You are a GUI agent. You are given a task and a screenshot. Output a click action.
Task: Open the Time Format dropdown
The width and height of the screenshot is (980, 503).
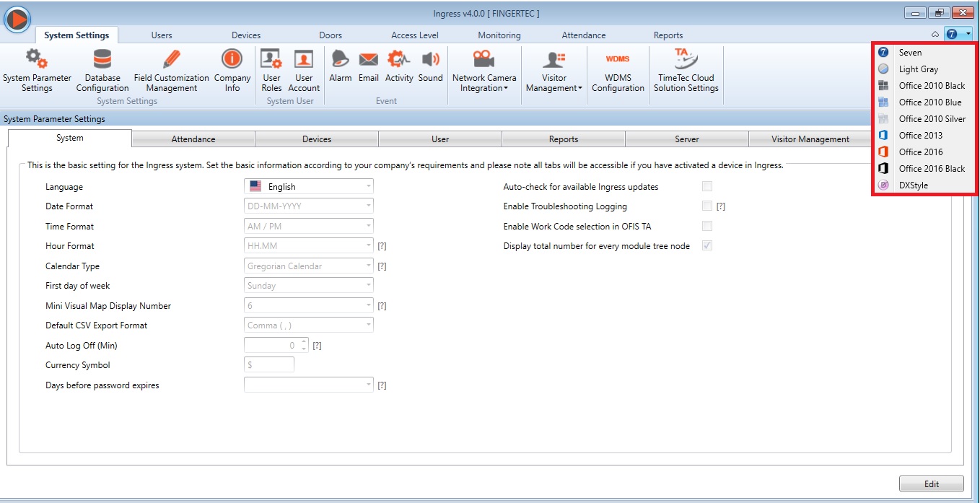point(309,226)
